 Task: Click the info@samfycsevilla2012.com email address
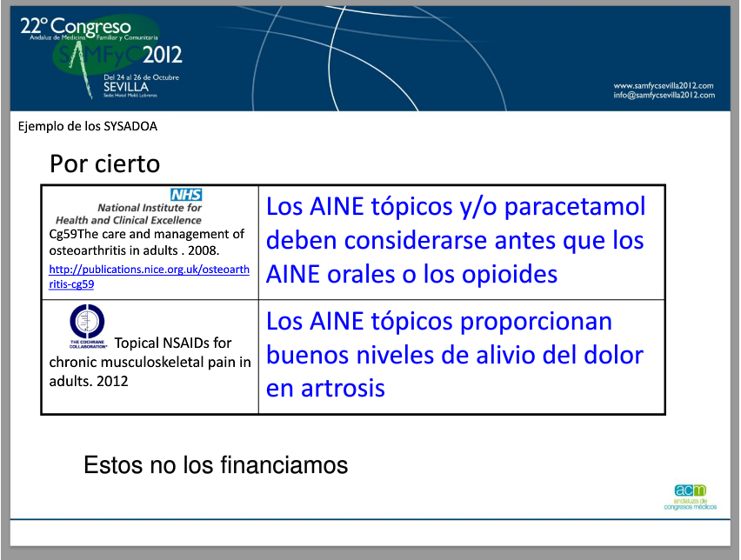(664, 96)
